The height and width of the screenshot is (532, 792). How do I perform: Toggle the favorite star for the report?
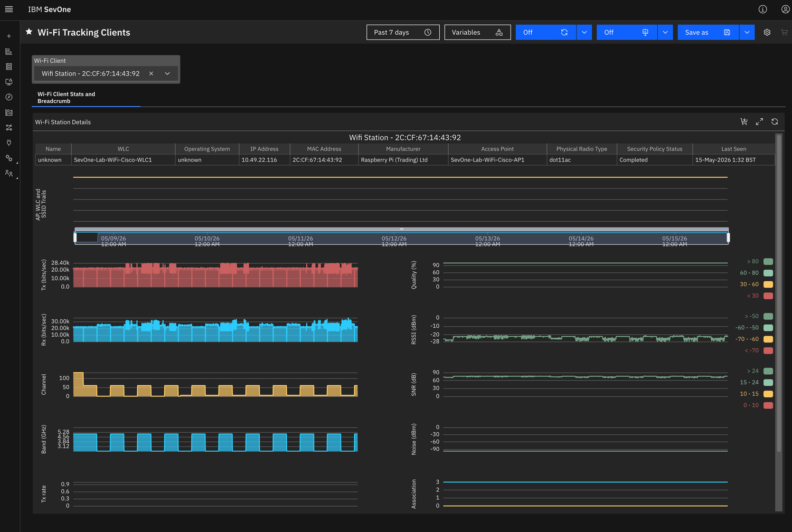click(x=29, y=32)
